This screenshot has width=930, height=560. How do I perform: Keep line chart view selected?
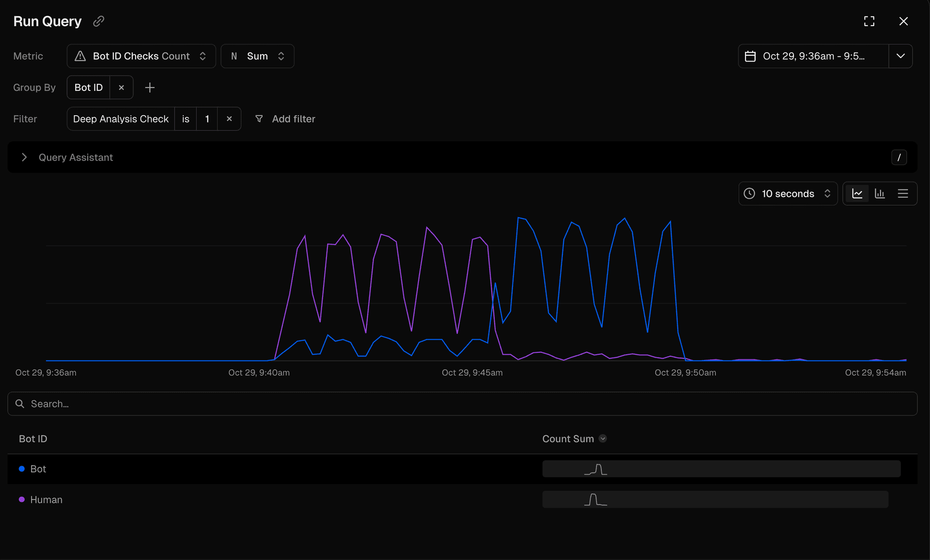857,193
